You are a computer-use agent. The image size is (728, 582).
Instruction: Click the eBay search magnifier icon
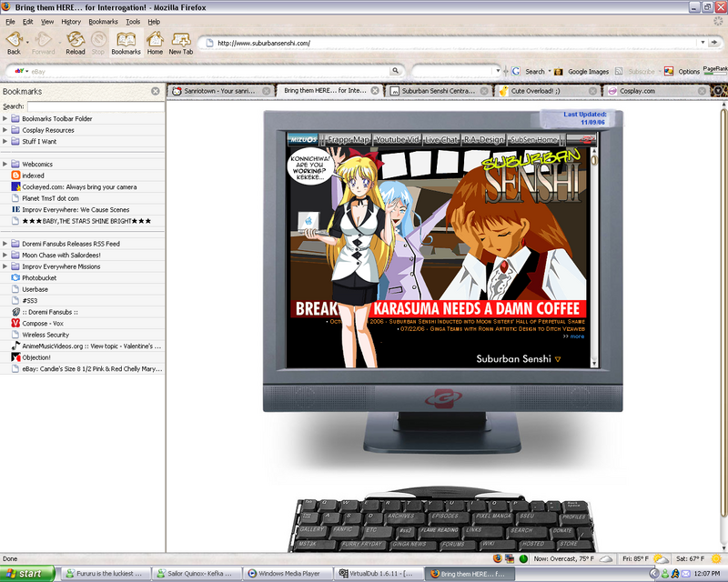tap(395, 71)
